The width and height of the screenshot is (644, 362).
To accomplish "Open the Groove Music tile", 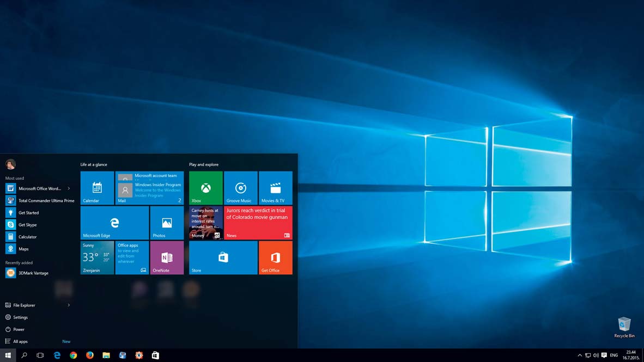I will pos(241,188).
